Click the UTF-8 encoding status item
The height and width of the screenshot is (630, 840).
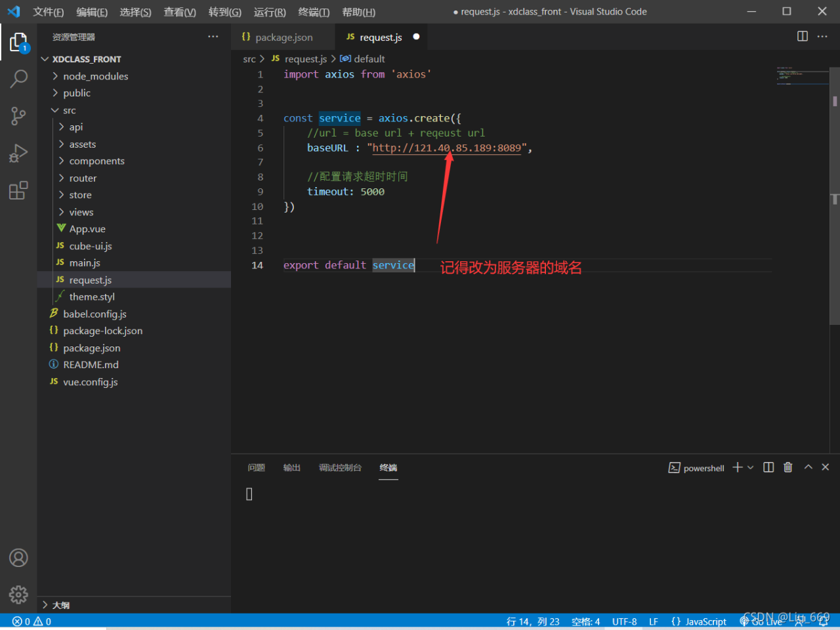(x=624, y=621)
